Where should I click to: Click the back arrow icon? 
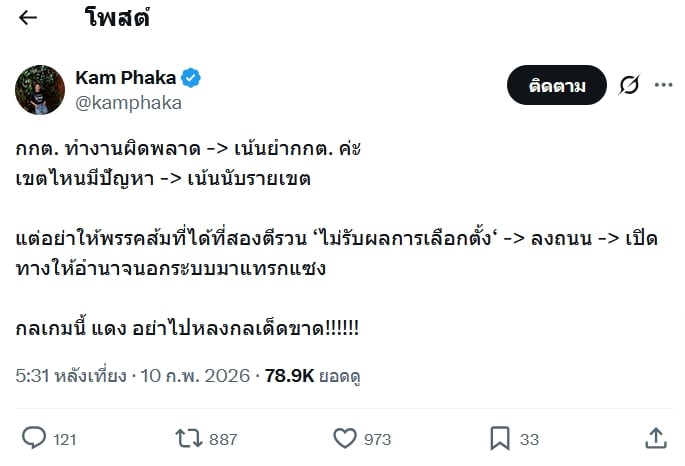[28, 18]
